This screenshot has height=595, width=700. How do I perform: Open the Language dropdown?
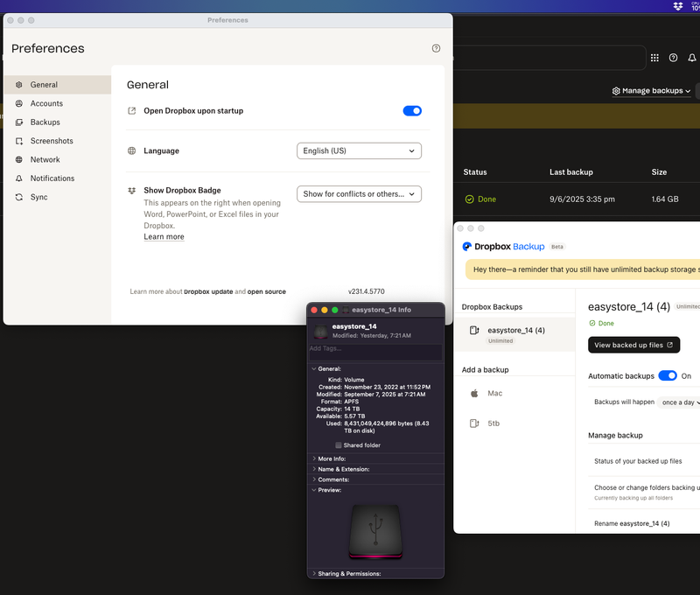click(x=359, y=150)
